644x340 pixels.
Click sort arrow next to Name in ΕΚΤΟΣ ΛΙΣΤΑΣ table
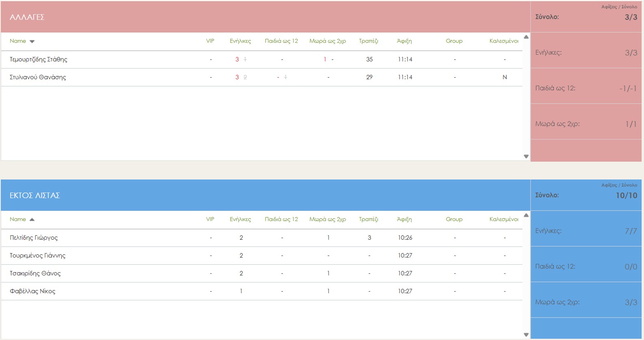click(x=32, y=220)
